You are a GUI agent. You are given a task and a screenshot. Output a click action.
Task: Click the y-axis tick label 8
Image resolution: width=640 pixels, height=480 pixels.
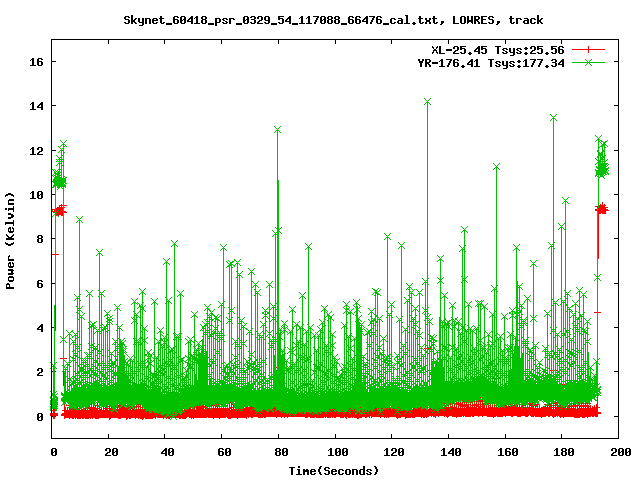[x=40, y=239]
